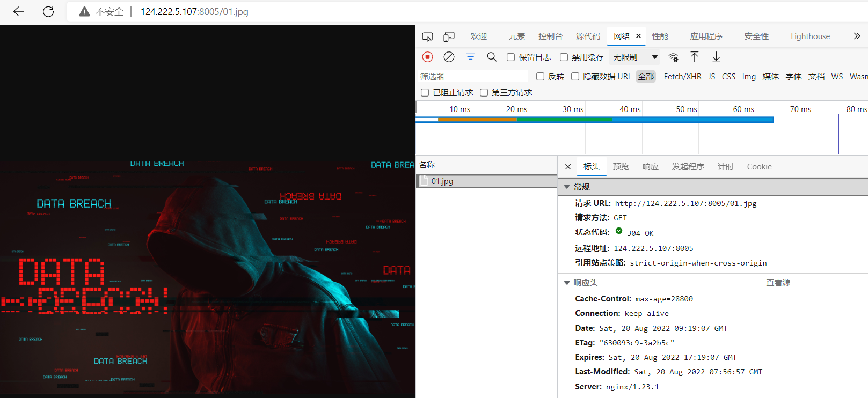Select the 网络 tab
868x398 pixels.
622,36
